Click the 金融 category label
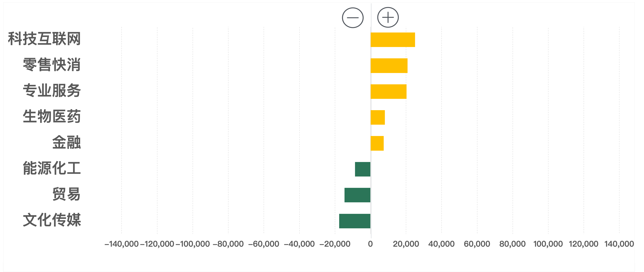 67,142
